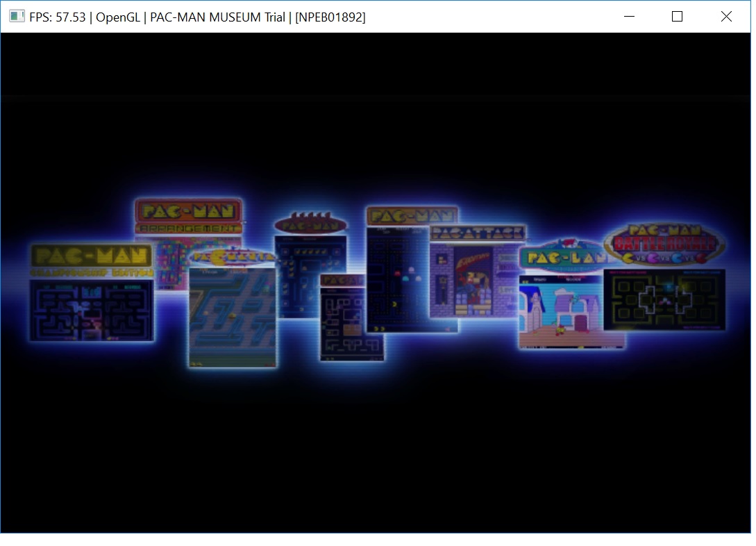Click the original PAC-MAN logo at center
The width and height of the screenshot is (756, 546).
[x=411, y=216]
